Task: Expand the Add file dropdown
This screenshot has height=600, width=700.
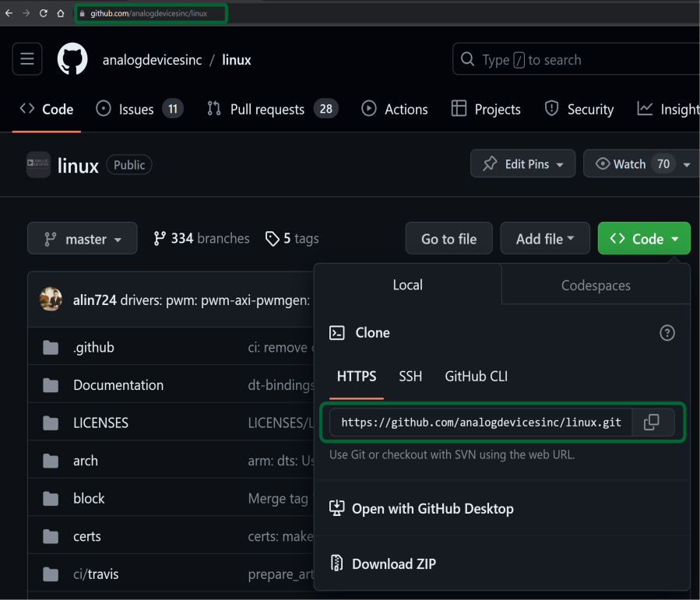Action: tap(545, 239)
